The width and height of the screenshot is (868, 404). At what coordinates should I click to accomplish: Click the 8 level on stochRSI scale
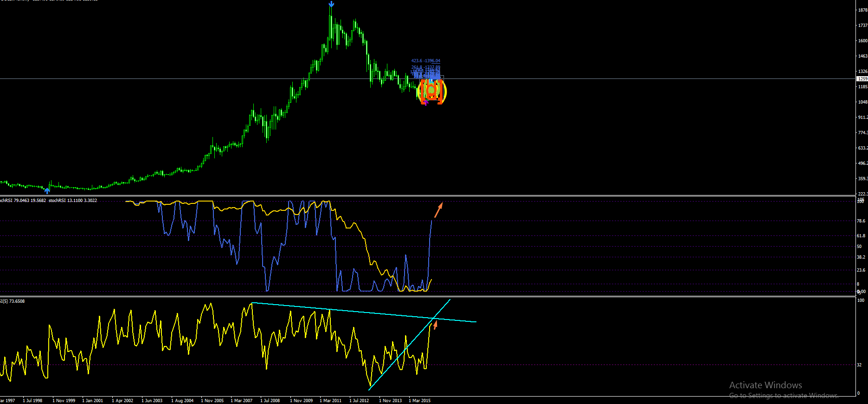(x=859, y=284)
